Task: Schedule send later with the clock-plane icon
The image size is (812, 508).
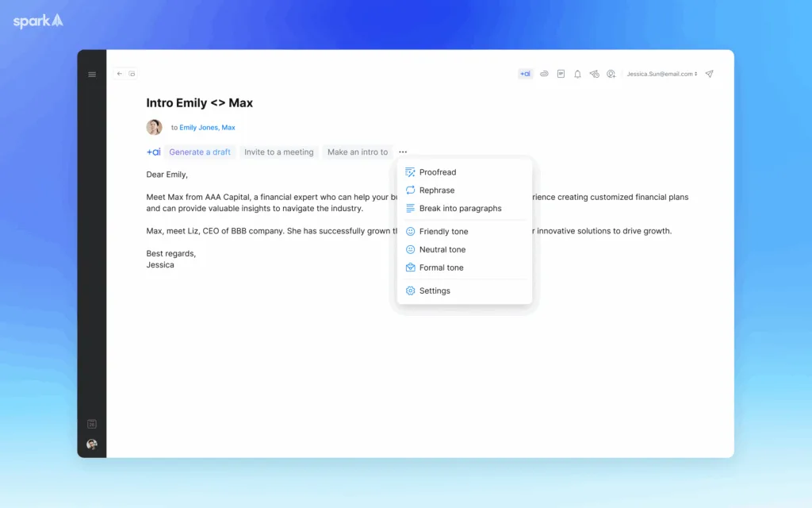Action: coord(594,73)
